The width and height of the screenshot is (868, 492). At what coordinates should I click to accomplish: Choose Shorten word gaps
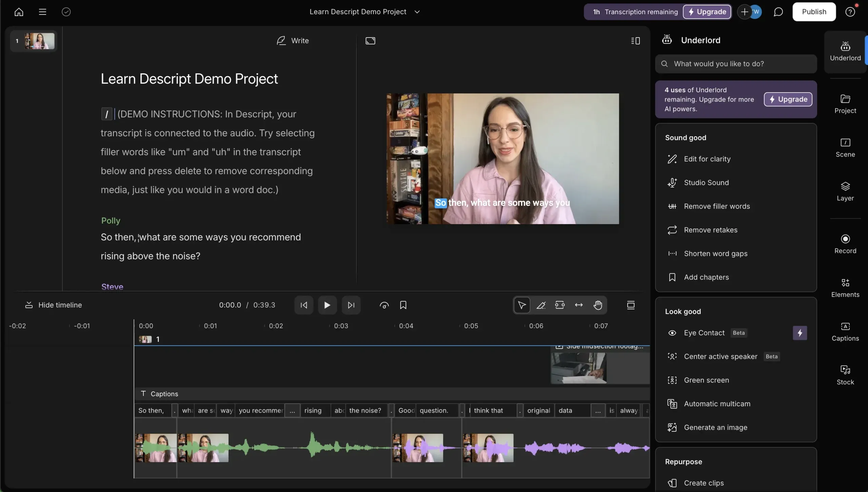tap(736, 254)
